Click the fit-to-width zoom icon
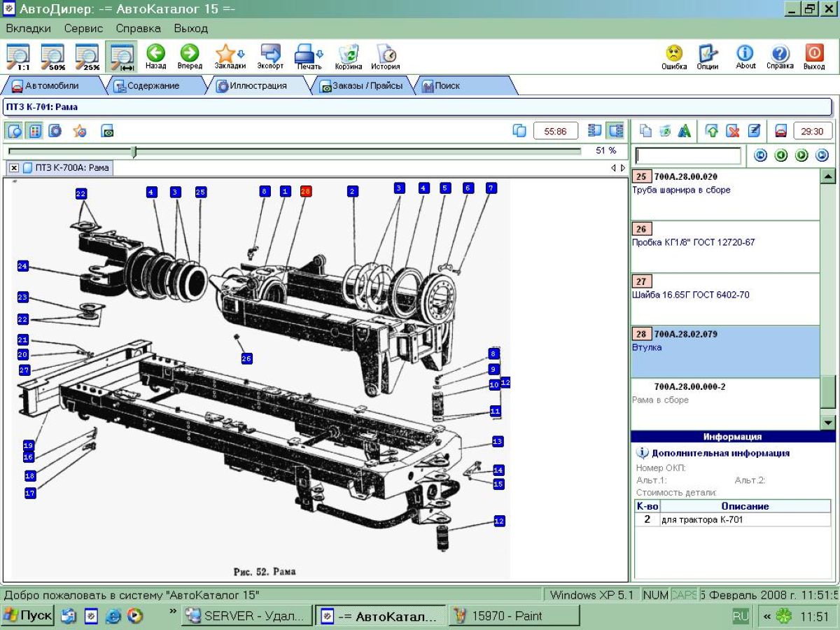 tap(122, 55)
